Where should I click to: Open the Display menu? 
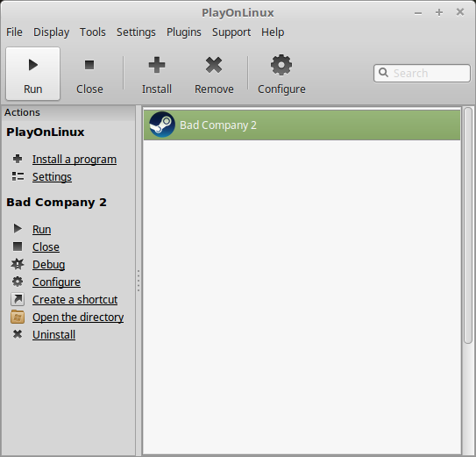click(x=52, y=32)
